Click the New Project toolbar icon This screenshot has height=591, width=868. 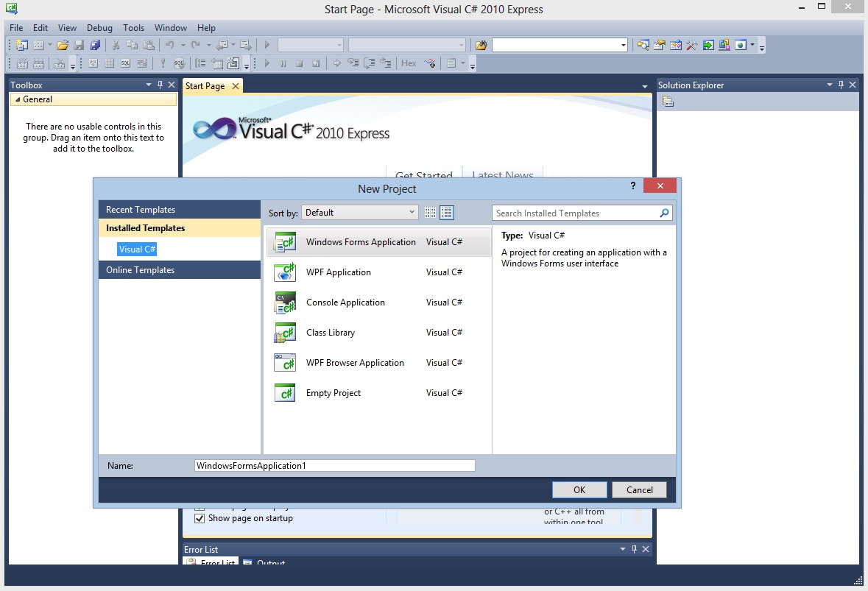coord(22,46)
